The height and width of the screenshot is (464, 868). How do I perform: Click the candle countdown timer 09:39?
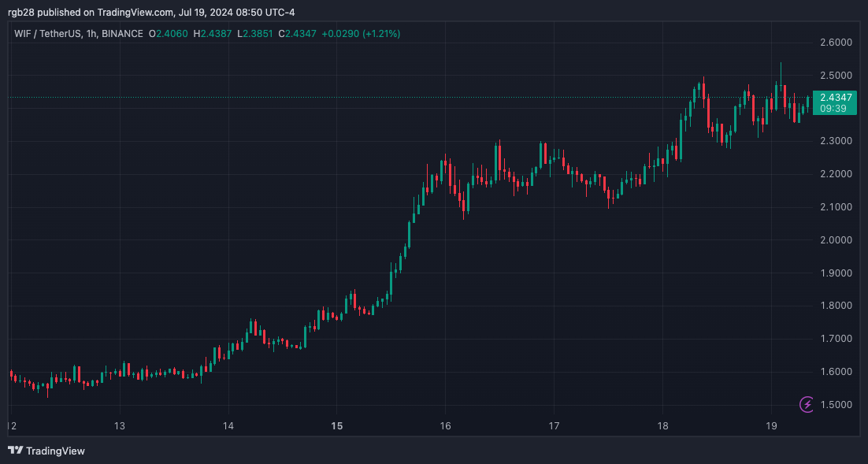click(x=833, y=109)
